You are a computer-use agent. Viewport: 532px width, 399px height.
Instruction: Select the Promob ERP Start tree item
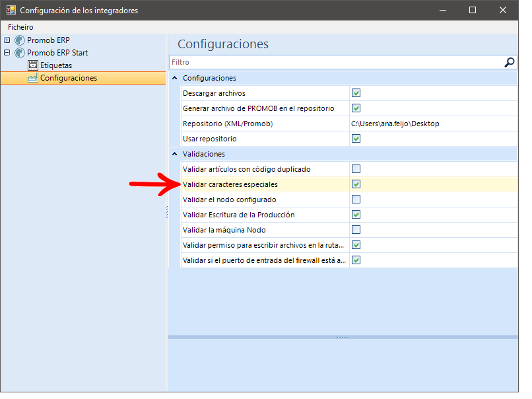57,53
